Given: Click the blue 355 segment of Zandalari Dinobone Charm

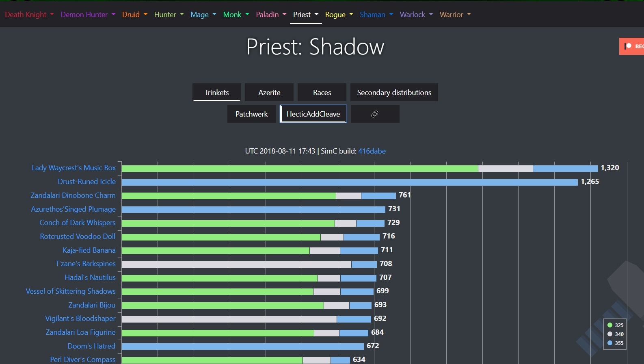Looking at the screenshot, I should [378, 196].
